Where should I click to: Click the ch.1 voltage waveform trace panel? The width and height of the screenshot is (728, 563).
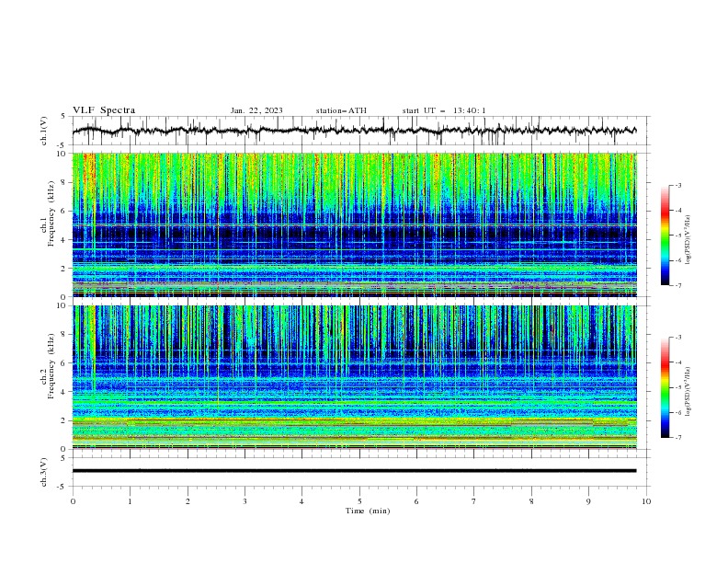[x=360, y=131]
